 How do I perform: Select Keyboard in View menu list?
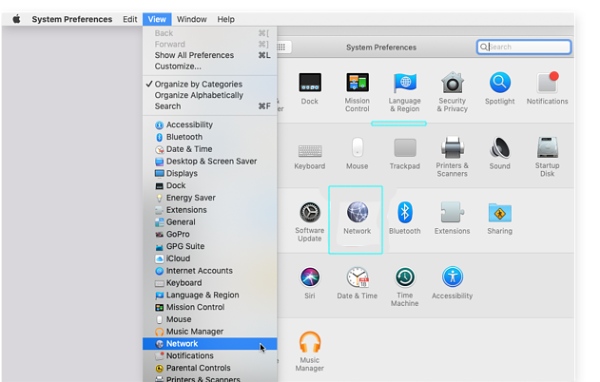point(210,283)
